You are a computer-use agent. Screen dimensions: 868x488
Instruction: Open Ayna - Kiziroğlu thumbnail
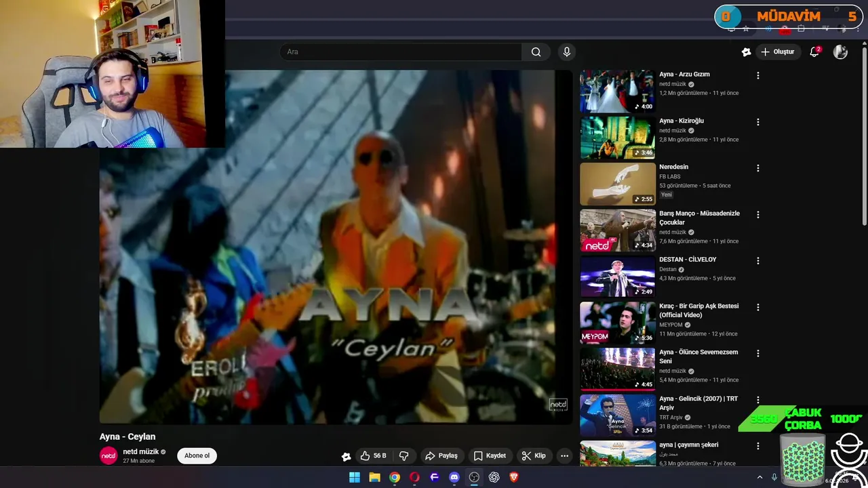[x=617, y=138]
